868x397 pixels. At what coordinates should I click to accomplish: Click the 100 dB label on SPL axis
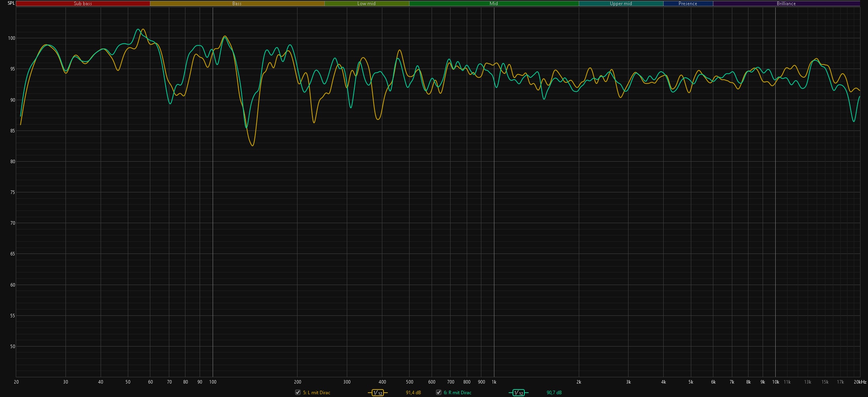[11, 38]
